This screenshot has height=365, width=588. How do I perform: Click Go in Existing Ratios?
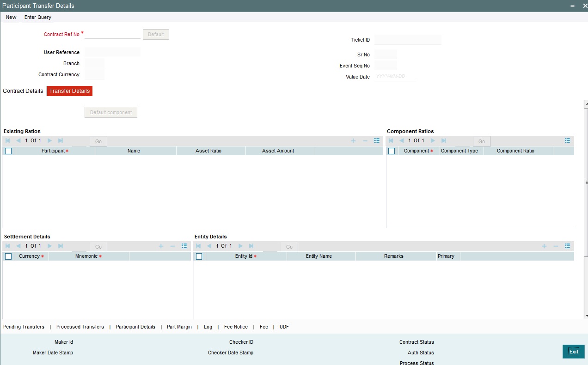tap(98, 141)
